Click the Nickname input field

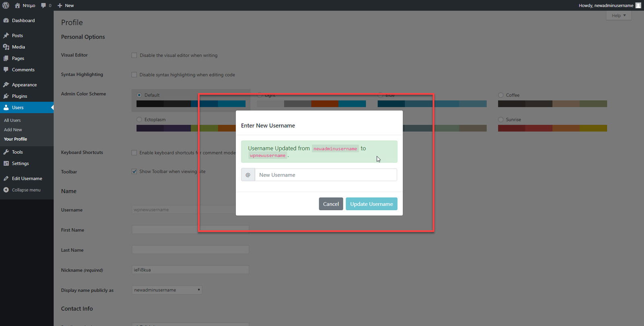(190, 270)
